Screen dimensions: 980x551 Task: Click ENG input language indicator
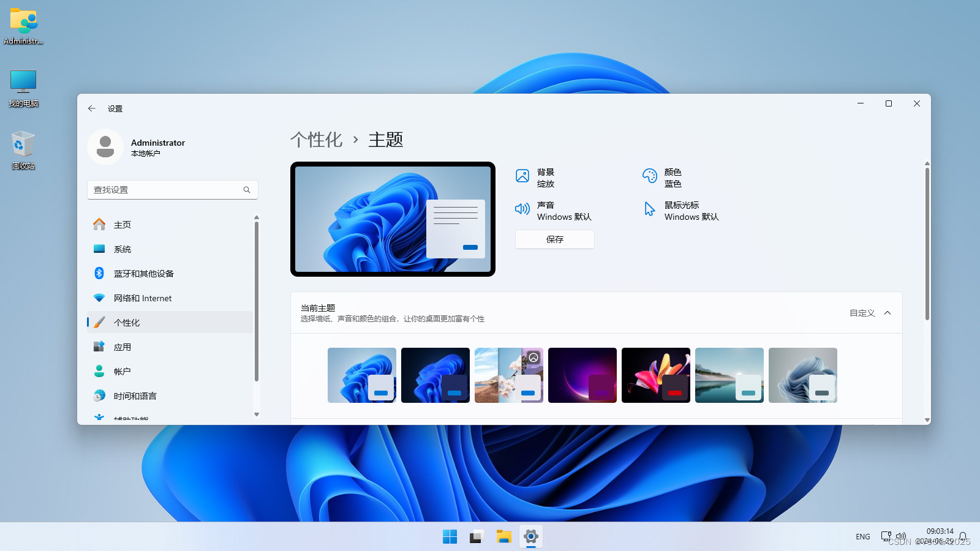(x=863, y=537)
